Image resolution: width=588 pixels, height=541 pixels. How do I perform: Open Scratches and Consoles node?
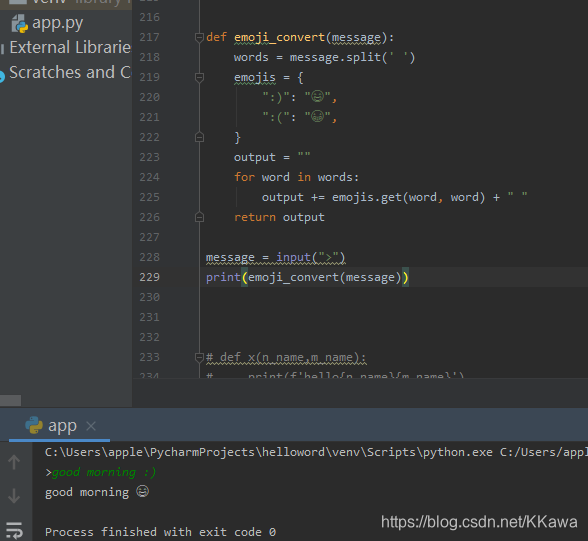(x=70, y=72)
